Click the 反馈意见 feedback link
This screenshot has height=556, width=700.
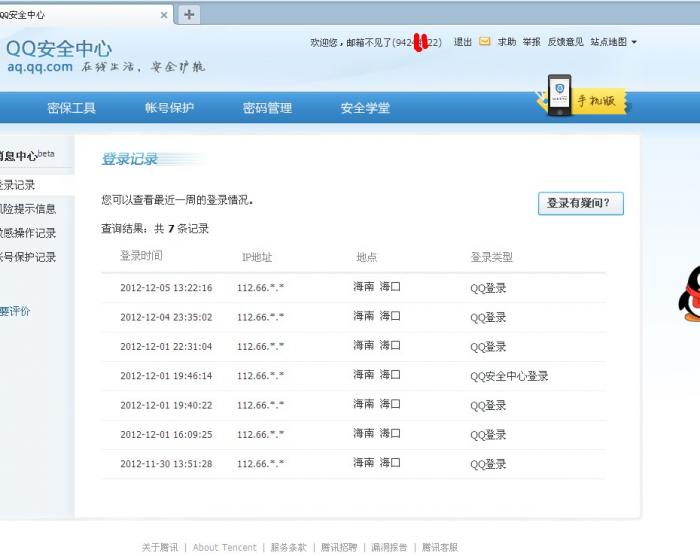click(x=566, y=42)
